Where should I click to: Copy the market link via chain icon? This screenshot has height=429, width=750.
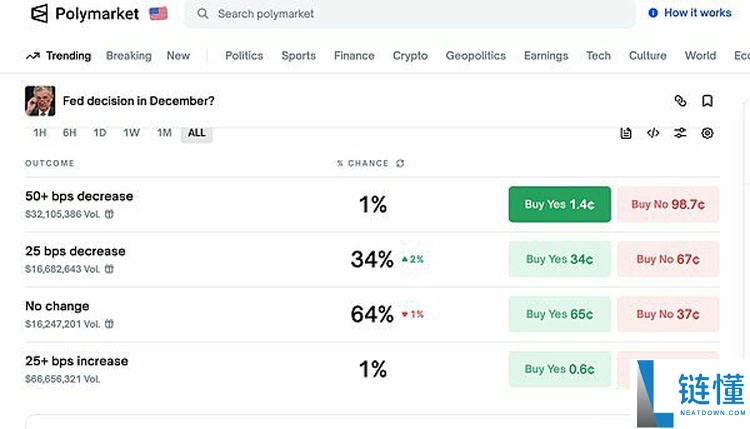pos(680,101)
